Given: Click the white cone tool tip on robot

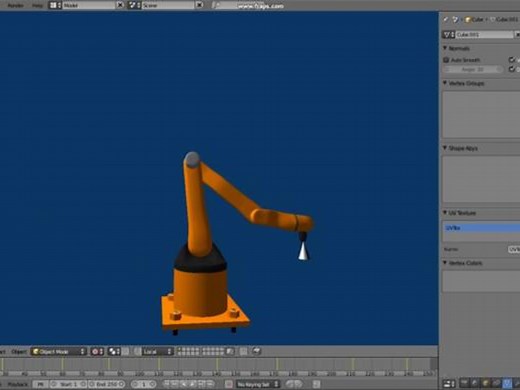Looking at the screenshot, I should coord(303,251).
